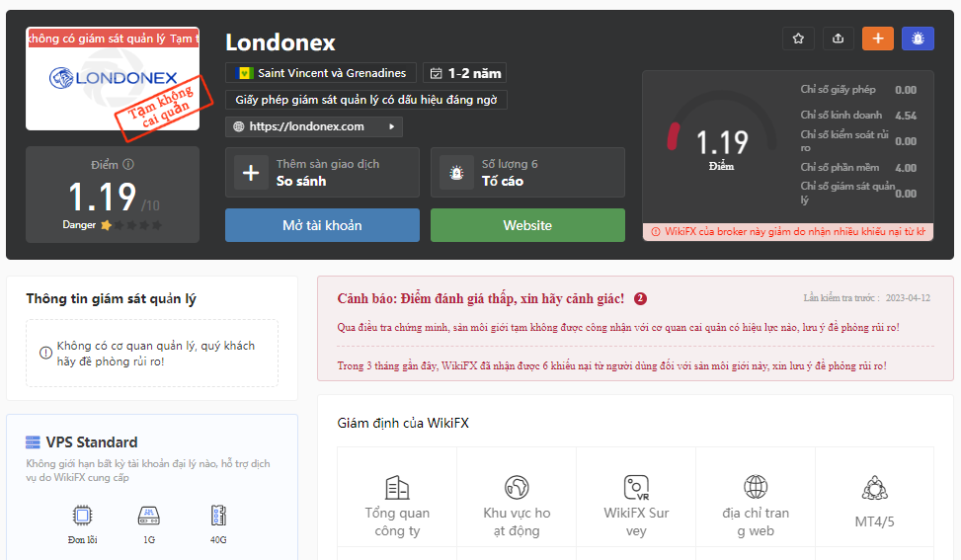Open the Khu vực hoạt động section
This screenshot has width=961, height=560.
pyautogui.click(x=517, y=505)
